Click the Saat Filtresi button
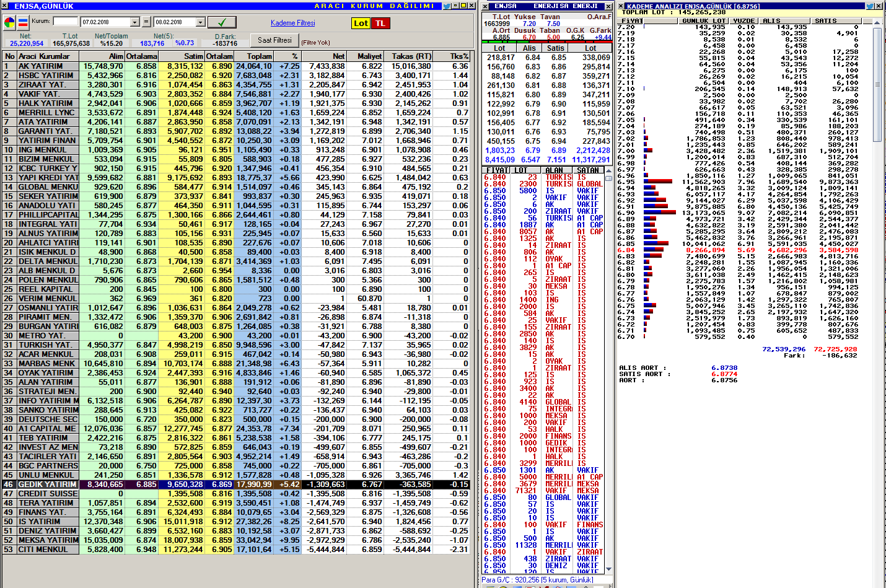The image size is (886, 588). pos(274,40)
